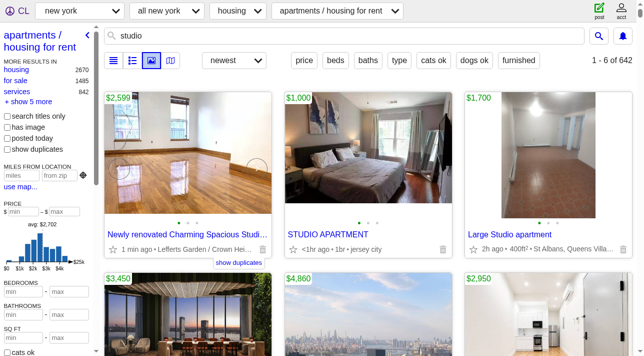Focus the from zip input field
The height and width of the screenshot is (356, 644).
pyautogui.click(x=59, y=176)
